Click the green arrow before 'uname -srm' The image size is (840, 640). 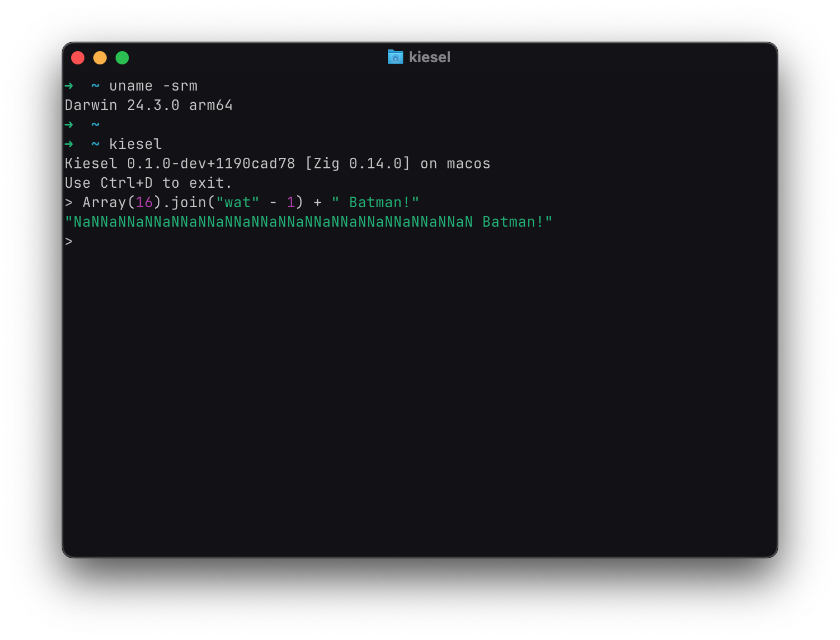pyautogui.click(x=69, y=86)
